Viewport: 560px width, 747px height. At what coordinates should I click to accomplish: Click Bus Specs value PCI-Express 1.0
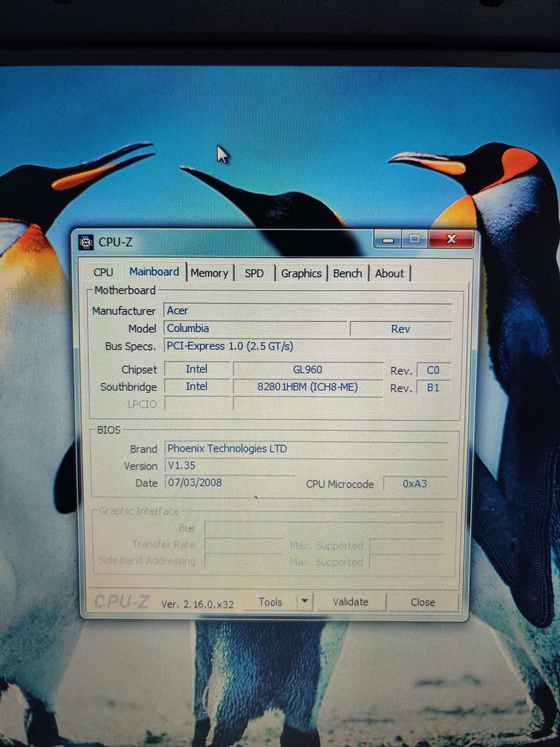308,346
